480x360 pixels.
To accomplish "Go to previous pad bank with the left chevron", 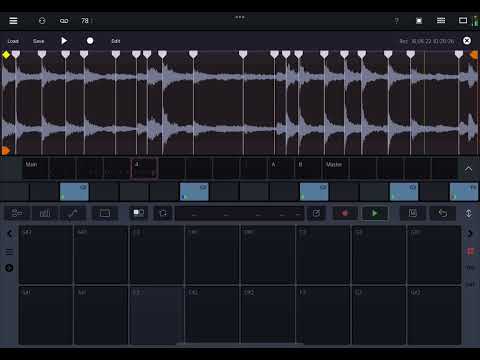I will coord(9,234).
